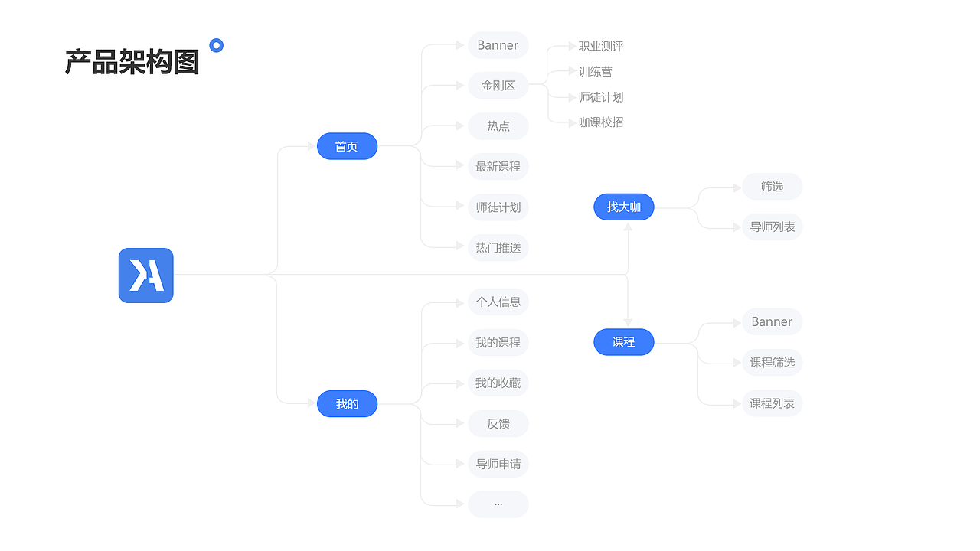Select the 热门推送 node

498,248
